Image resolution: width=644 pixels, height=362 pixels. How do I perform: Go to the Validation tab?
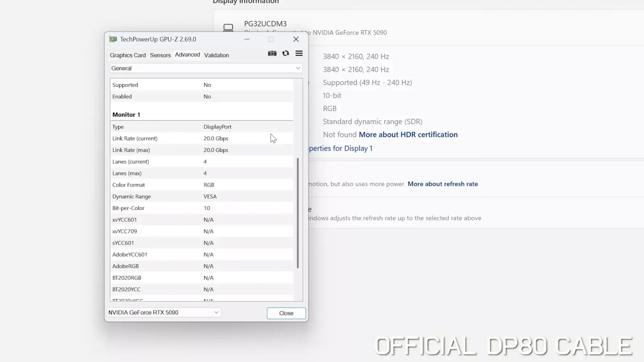[x=217, y=55]
